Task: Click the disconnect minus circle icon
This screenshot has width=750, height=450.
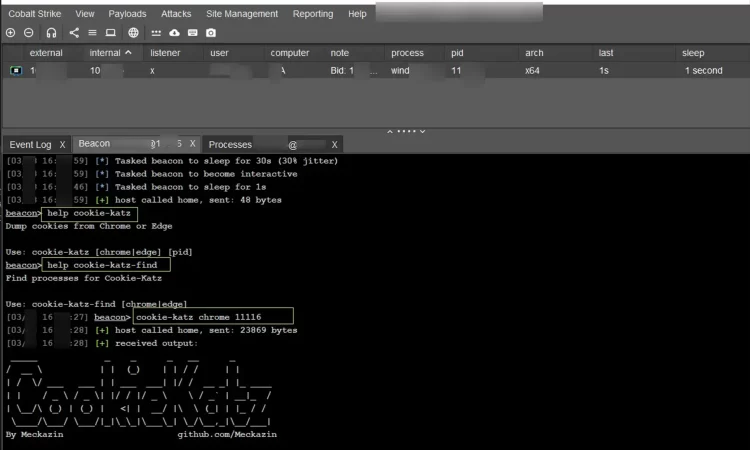Action: pos(29,33)
